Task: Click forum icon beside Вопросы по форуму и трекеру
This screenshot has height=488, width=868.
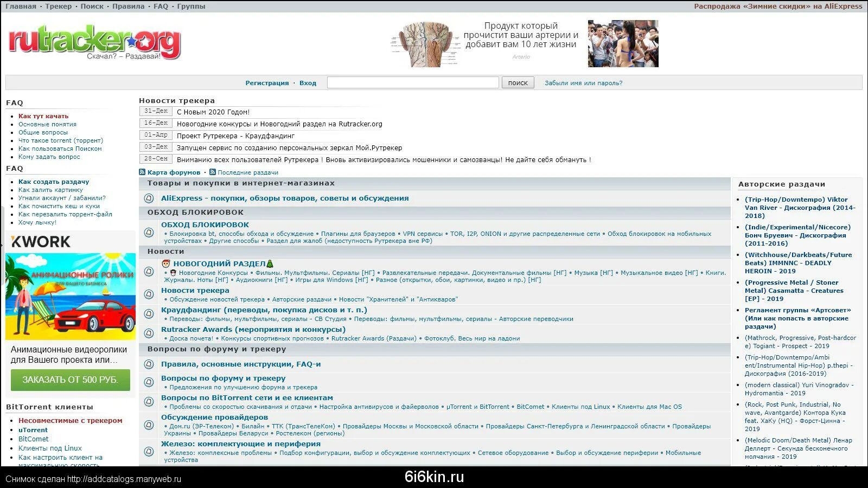Action: 149,382
